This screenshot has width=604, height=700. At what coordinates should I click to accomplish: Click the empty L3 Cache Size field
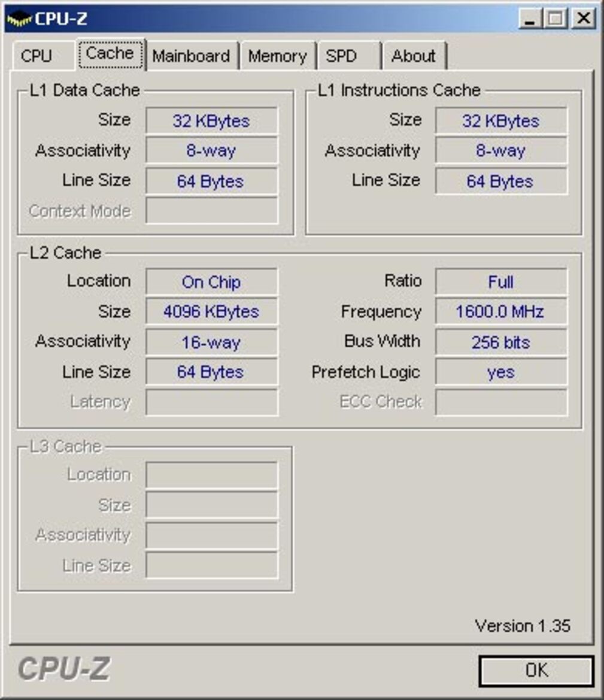coord(211,505)
